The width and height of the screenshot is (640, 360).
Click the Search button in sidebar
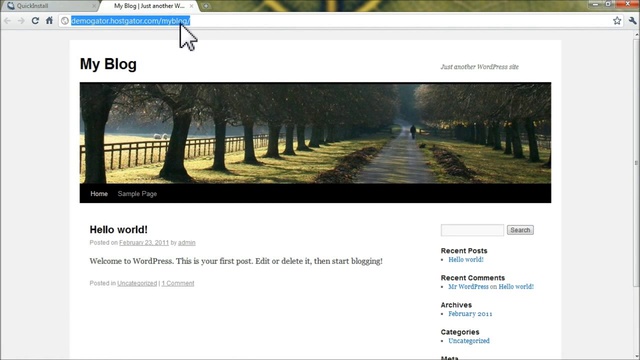[x=520, y=230]
